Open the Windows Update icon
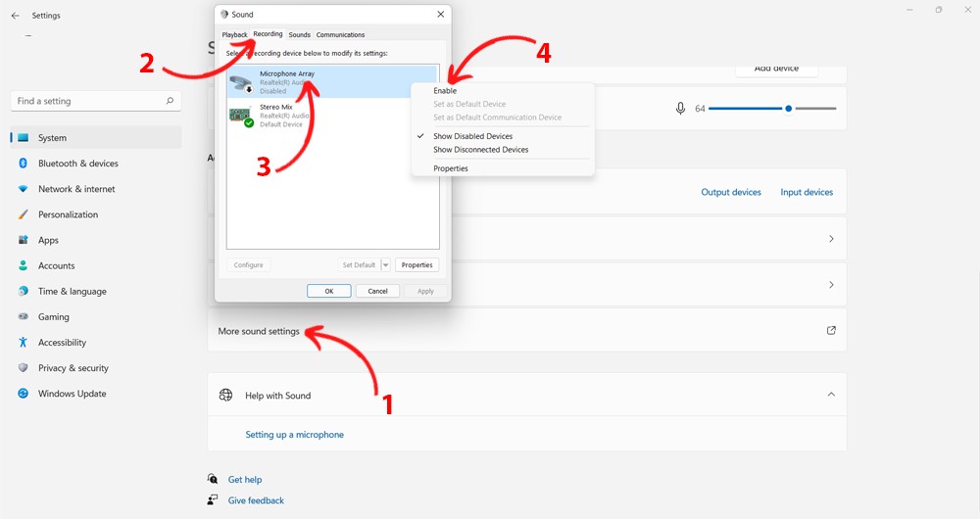Screen dimensions: 980x519 point(24,394)
